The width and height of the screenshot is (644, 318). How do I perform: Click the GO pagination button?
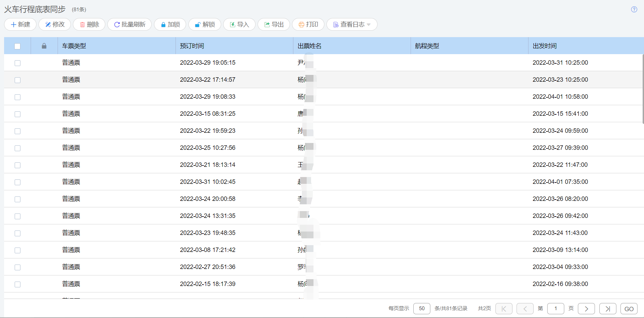629,309
